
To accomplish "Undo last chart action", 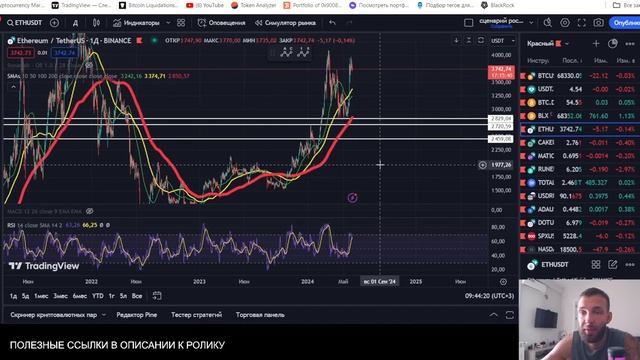I will click(x=333, y=23).
